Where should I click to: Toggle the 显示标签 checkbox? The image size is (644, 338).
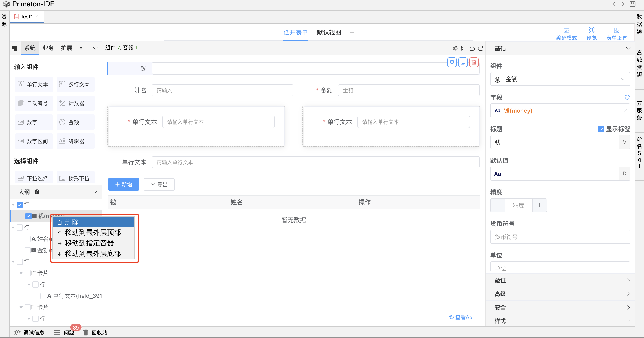[x=601, y=129]
